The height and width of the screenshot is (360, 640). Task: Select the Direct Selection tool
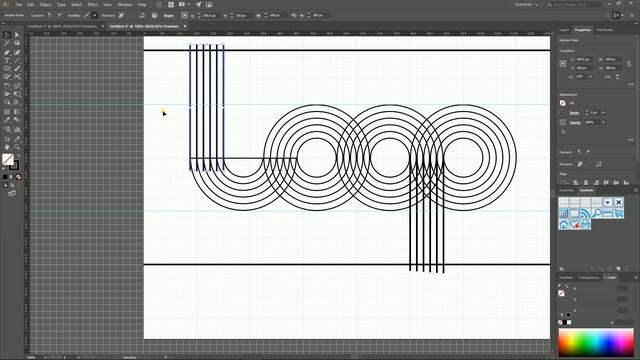(x=17, y=35)
